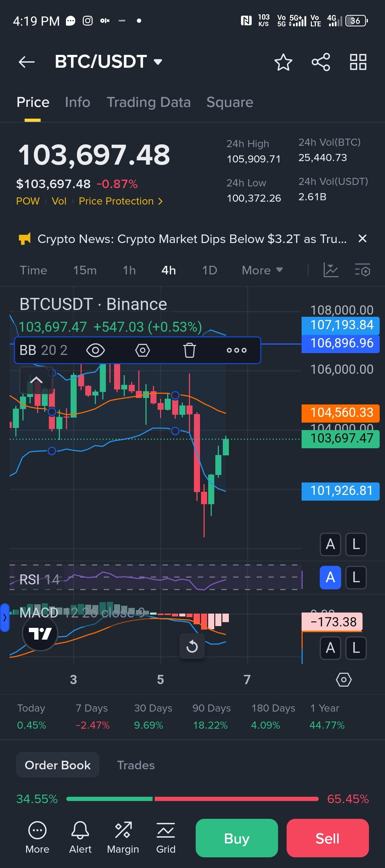Toggle BB indicator visibility with the eye icon
The width and height of the screenshot is (385, 868).
[x=96, y=350]
